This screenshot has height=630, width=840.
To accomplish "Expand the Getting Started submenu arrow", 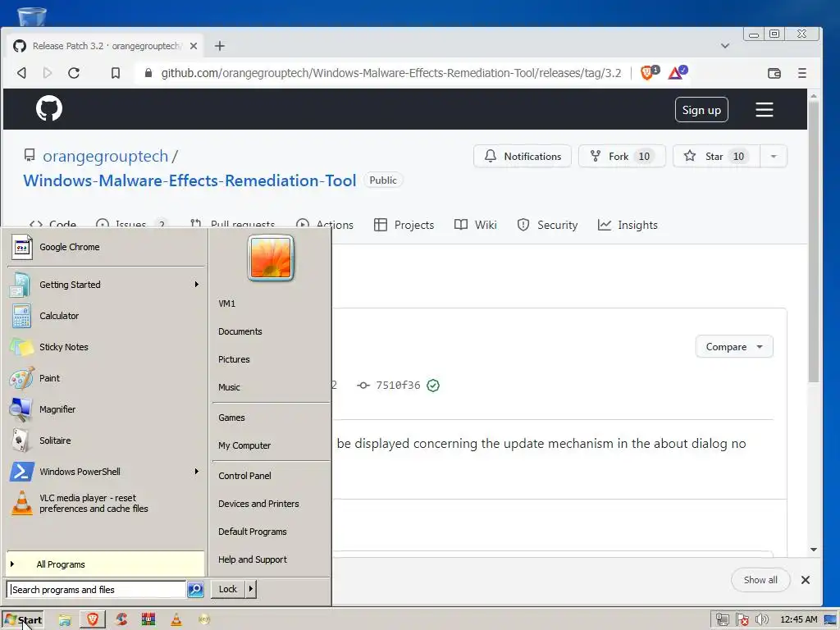I will tap(197, 285).
